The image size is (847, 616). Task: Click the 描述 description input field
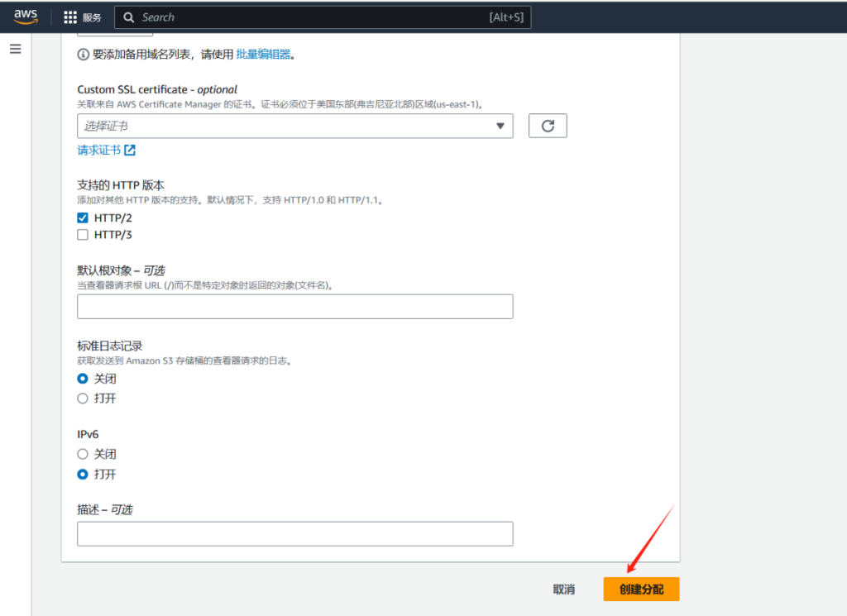(x=295, y=534)
